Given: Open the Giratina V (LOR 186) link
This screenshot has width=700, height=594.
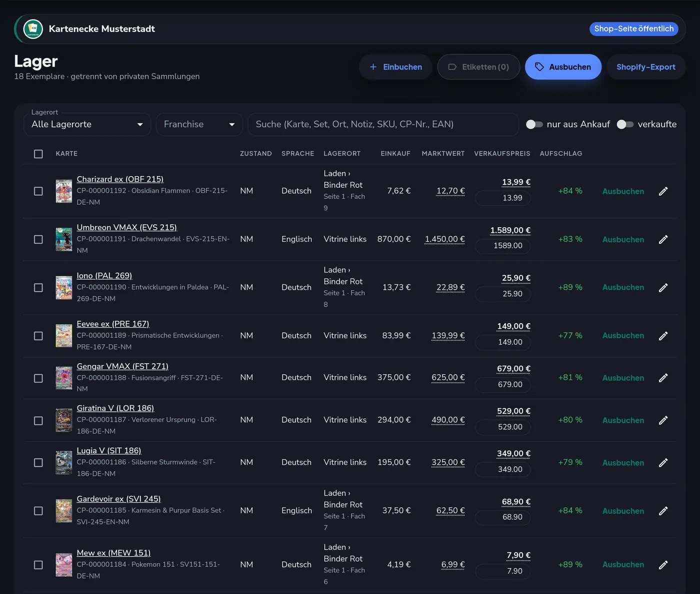Looking at the screenshot, I should tap(115, 408).
